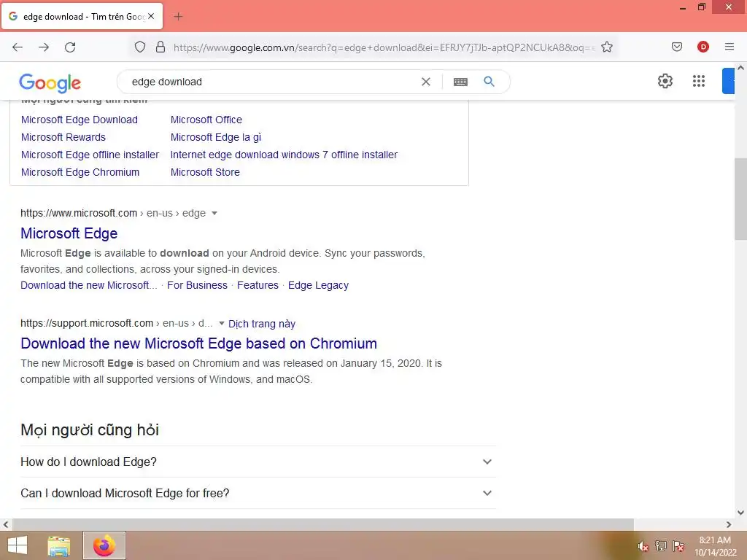
Task: Open the For Business sitelink
Action: point(197,285)
